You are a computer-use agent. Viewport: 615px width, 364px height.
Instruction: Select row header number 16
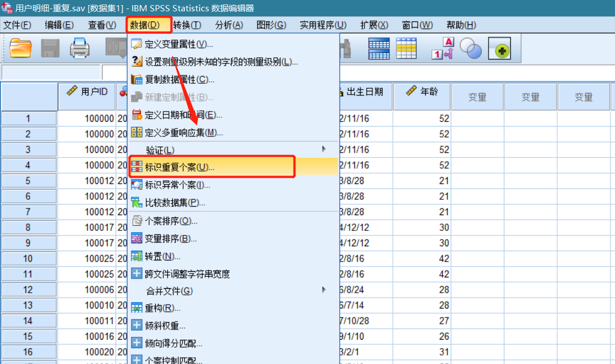pos(29,352)
